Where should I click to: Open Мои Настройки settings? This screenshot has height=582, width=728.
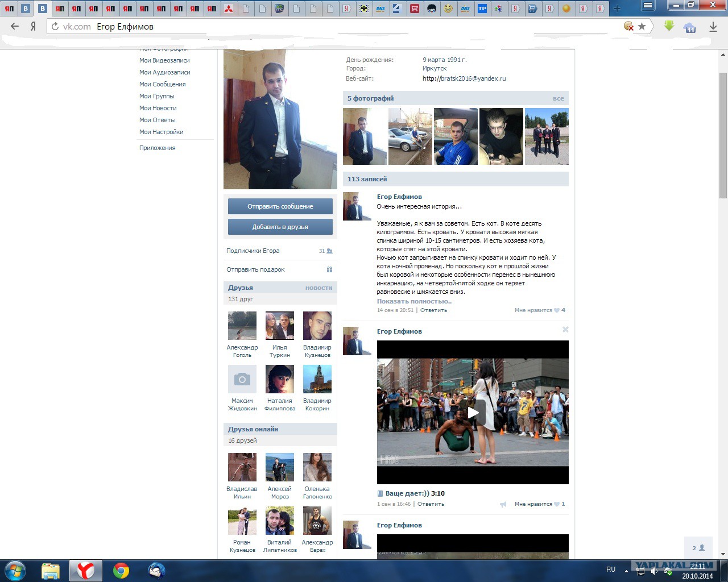(162, 132)
